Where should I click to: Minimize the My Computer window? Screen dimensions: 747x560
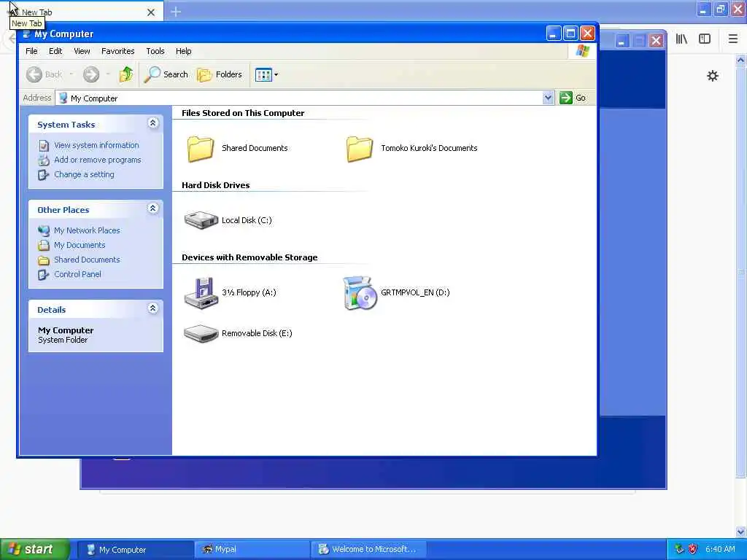(553, 34)
